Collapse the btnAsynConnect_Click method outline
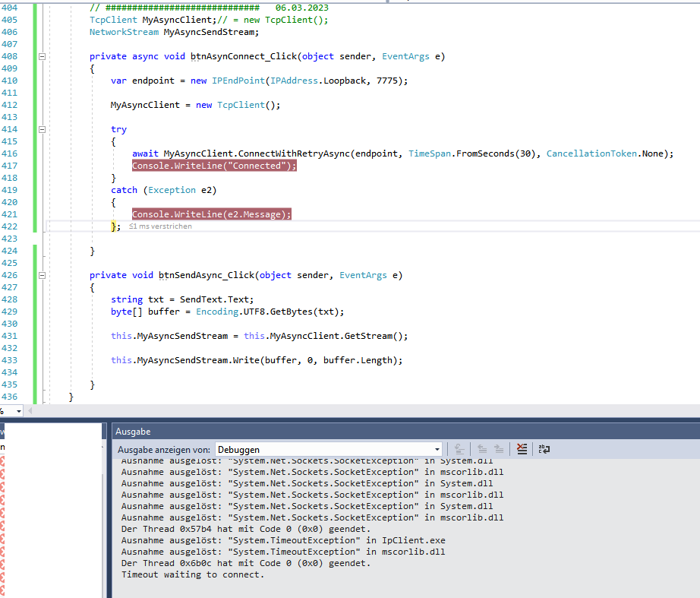Viewport: 700px width, 598px height. coord(42,57)
